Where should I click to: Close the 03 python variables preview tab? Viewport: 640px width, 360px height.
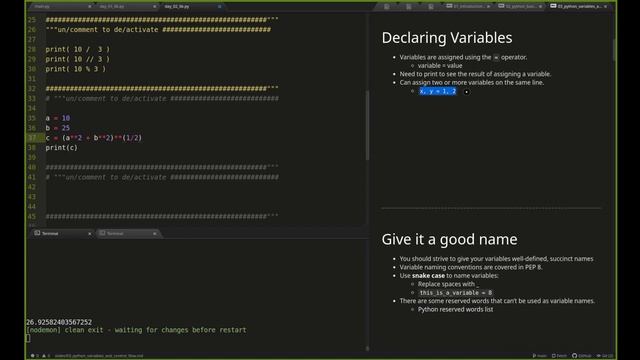click(605, 7)
